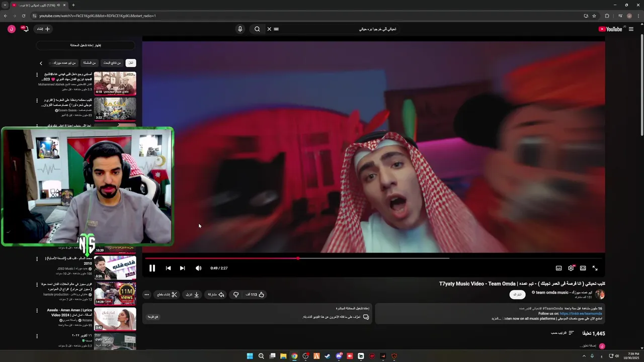Open the Essam Sassa video thumbnail 3:22

pos(115,109)
